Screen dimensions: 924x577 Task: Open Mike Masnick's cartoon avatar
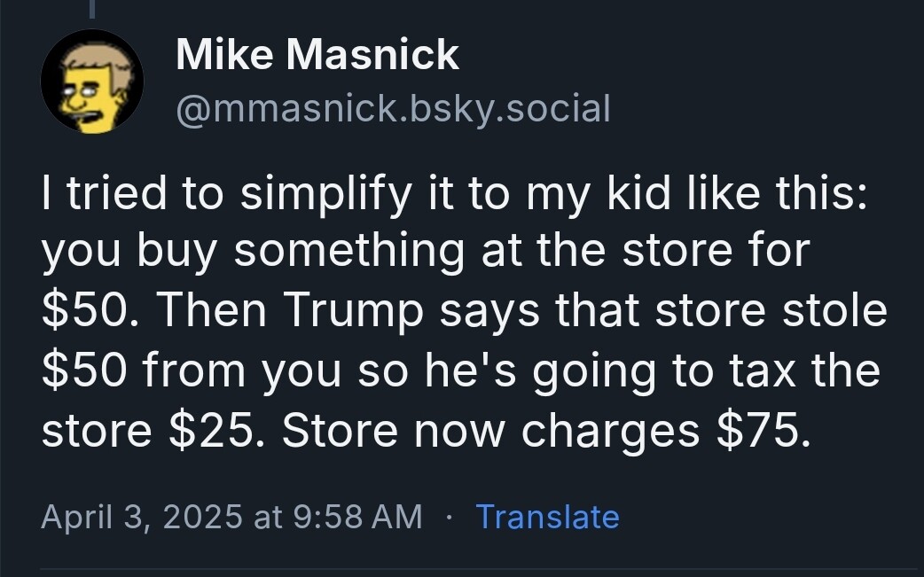coord(92,82)
